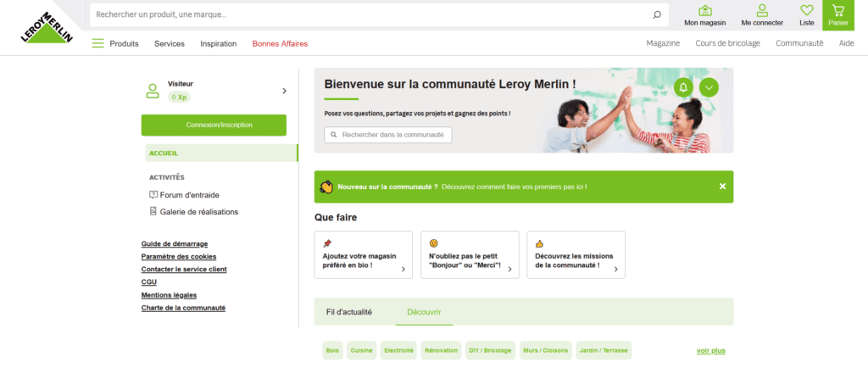Switch to the Découvrir tab
The width and height of the screenshot is (868, 368).
click(424, 312)
